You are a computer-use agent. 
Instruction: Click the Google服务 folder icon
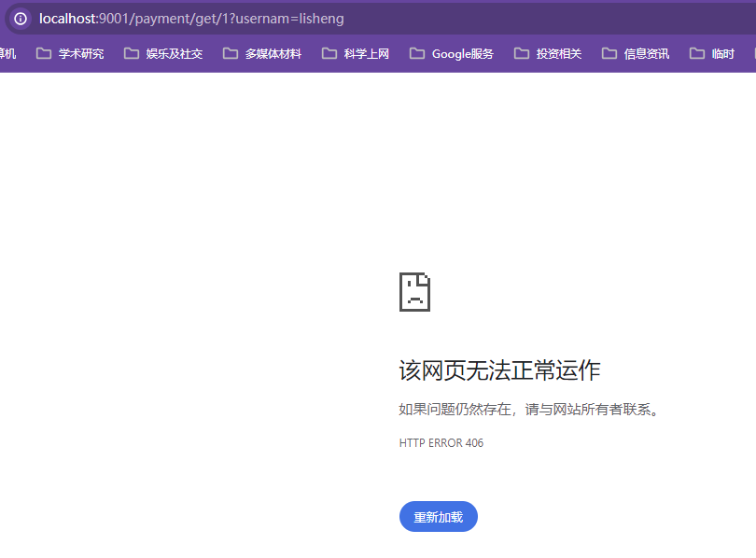click(x=416, y=53)
